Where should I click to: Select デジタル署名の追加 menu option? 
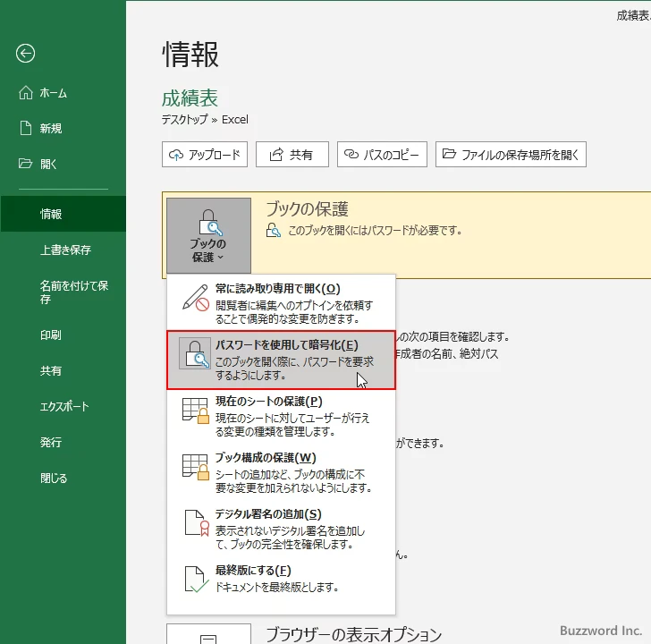coord(281,529)
